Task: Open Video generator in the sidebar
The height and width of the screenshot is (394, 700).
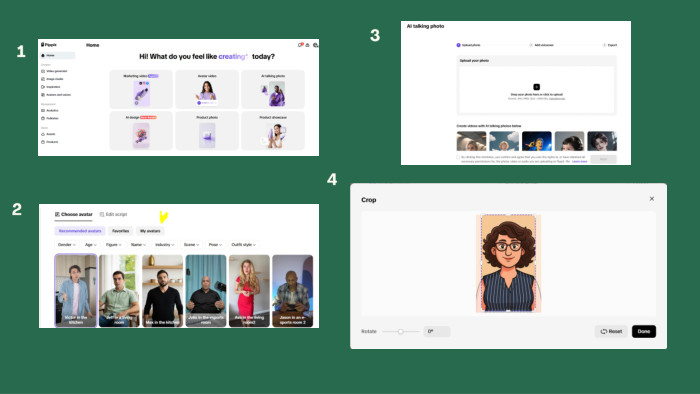Action: [x=54, y=71]
